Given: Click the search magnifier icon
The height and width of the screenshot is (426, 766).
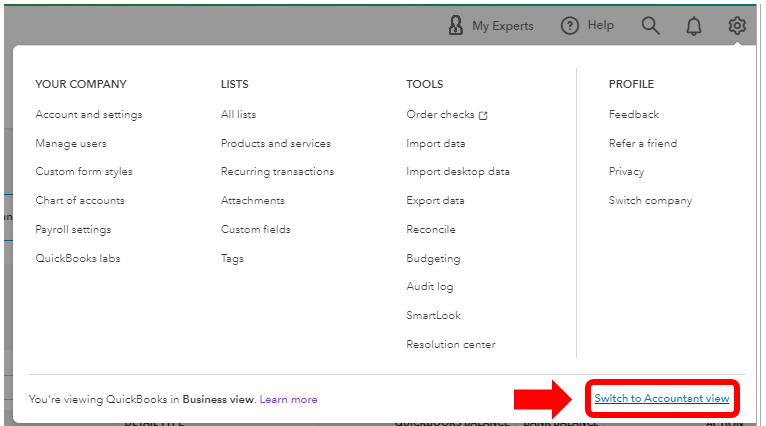Looking at the screenshot, I should [651, 26].
